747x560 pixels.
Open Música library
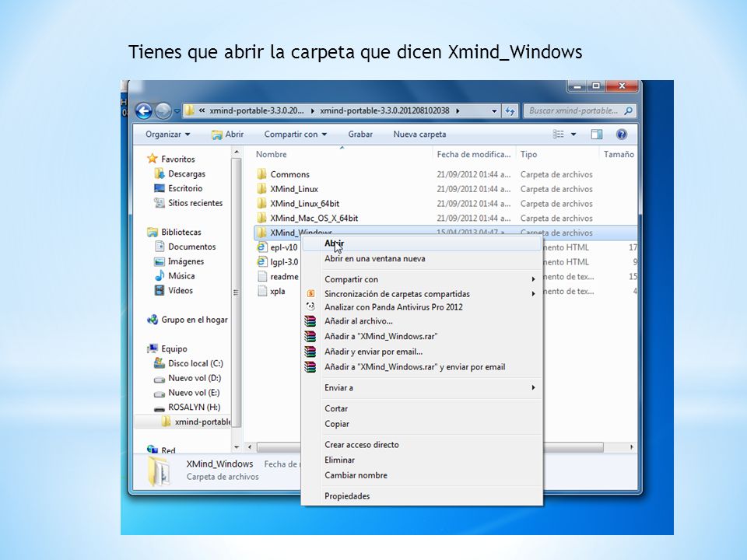coord(175,275)
